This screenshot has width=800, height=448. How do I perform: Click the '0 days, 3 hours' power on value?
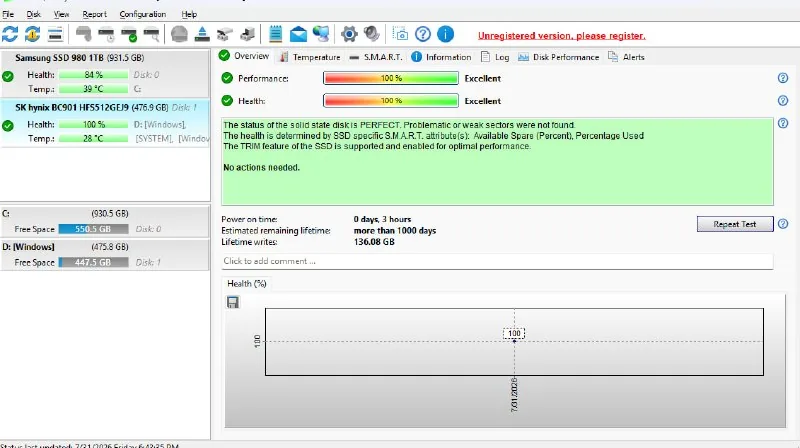(x=382, y=219)
